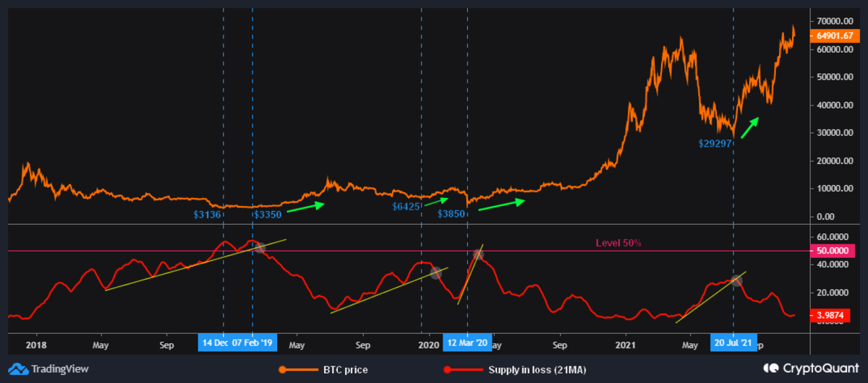This screenshot has height=383, width=868.
Task: Click the CryptoQuant logo icon
Action: [x=773, y=369]
